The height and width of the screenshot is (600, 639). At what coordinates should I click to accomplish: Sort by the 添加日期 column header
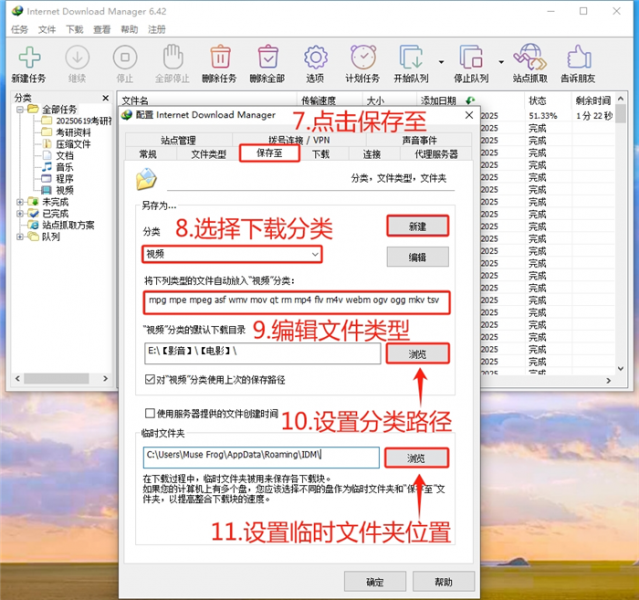[x=438, y=100]
